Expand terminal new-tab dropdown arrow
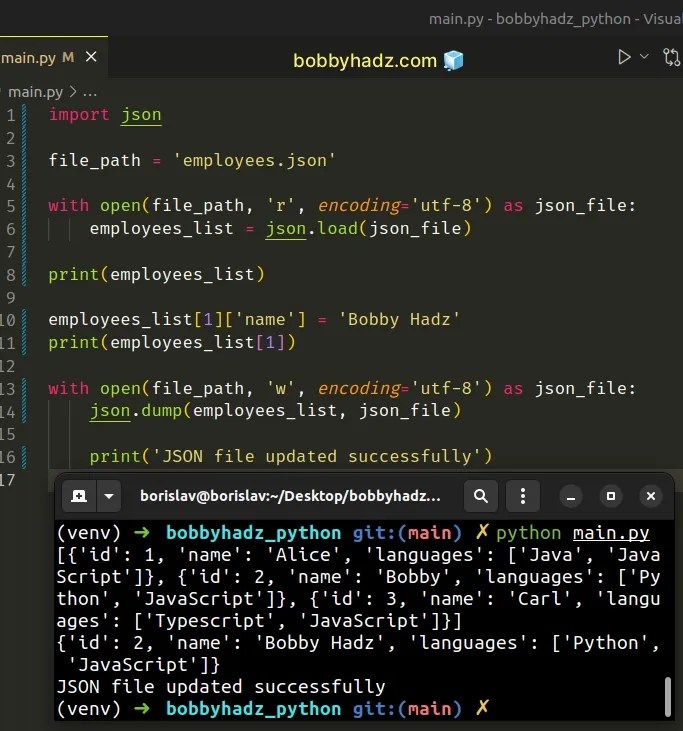683x731 pixels. point(109,496)
